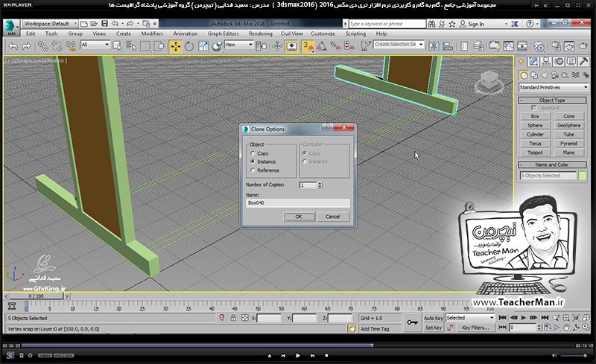Open the Render Setup teapot icon
Screen dimensions: 596x364
click(555, 46)
